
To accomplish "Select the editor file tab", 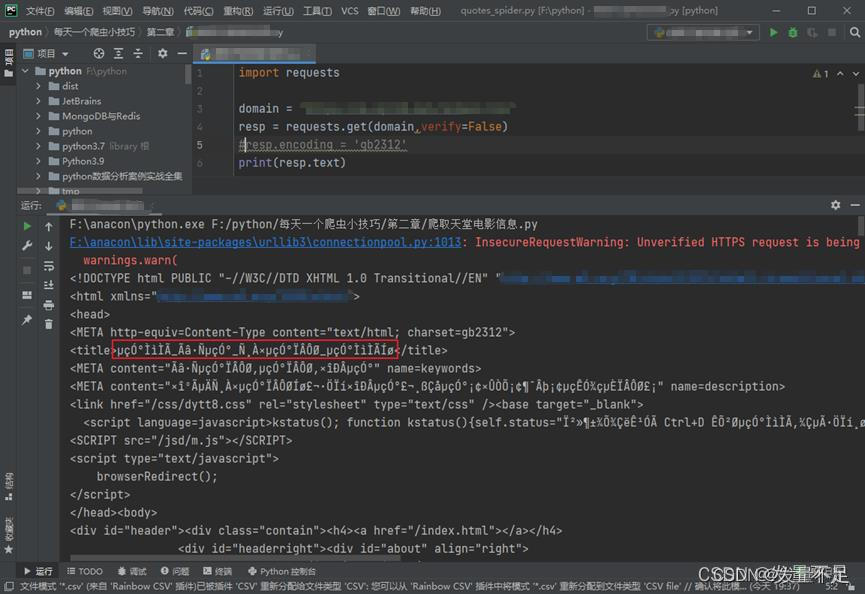I will pos(255,53).
